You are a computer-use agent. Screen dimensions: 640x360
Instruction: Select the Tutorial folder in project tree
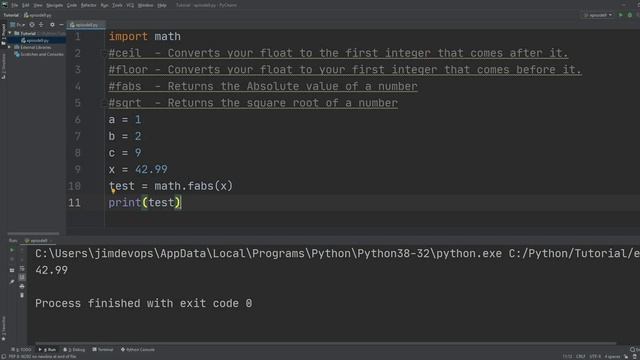point(28,33)
